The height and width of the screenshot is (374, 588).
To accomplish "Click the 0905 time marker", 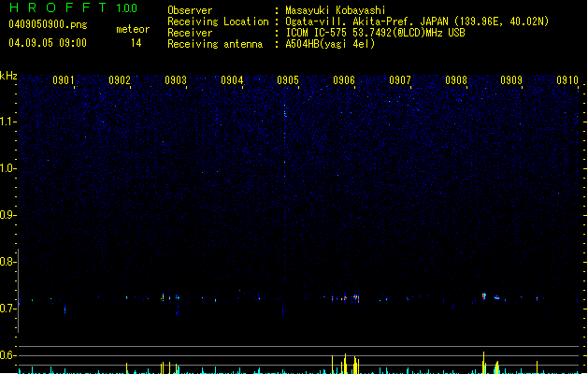I will click(x=288, y=80).
